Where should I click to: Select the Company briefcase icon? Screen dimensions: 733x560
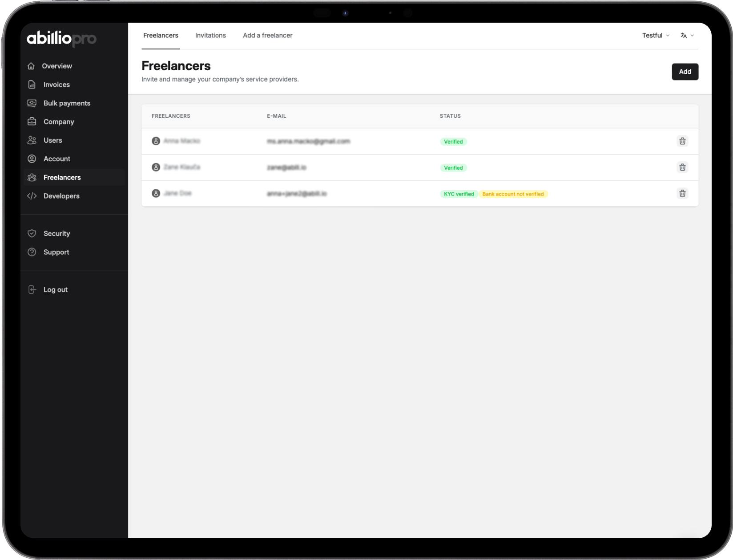click(32, 122)
